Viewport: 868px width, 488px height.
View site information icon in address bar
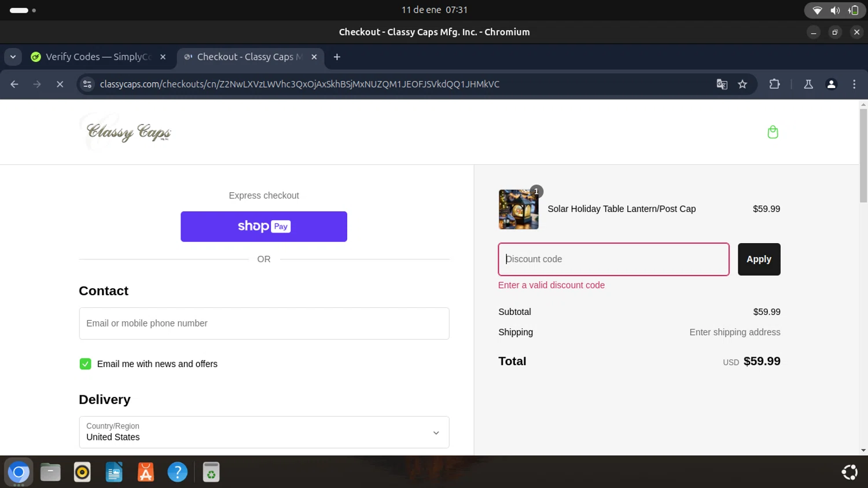pos(87,85)
